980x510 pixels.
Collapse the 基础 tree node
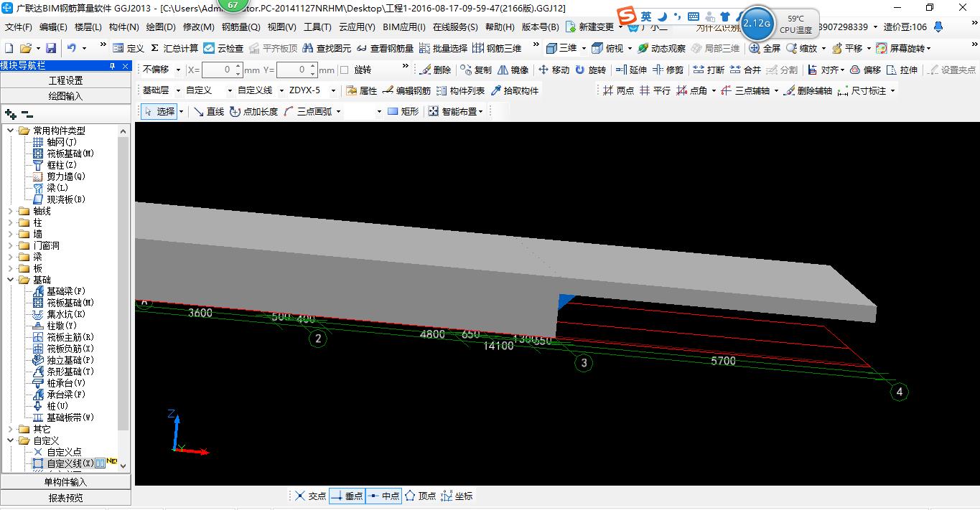11,280
